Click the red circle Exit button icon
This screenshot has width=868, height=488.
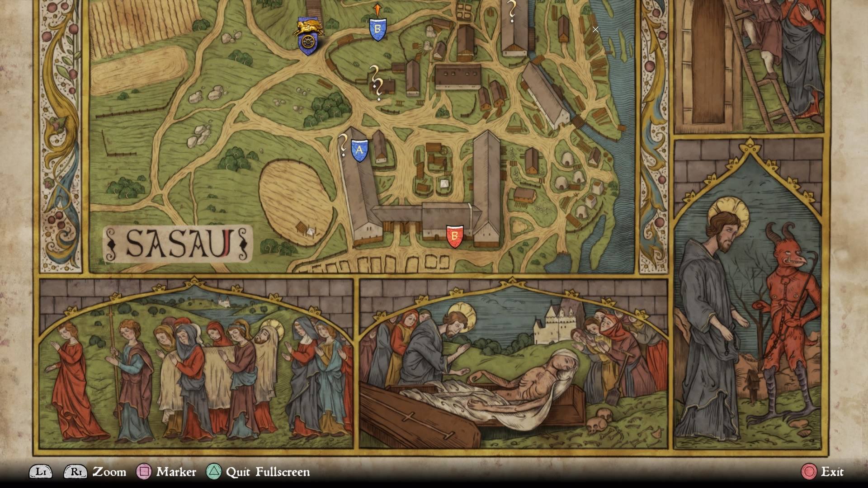pos(809,472)
